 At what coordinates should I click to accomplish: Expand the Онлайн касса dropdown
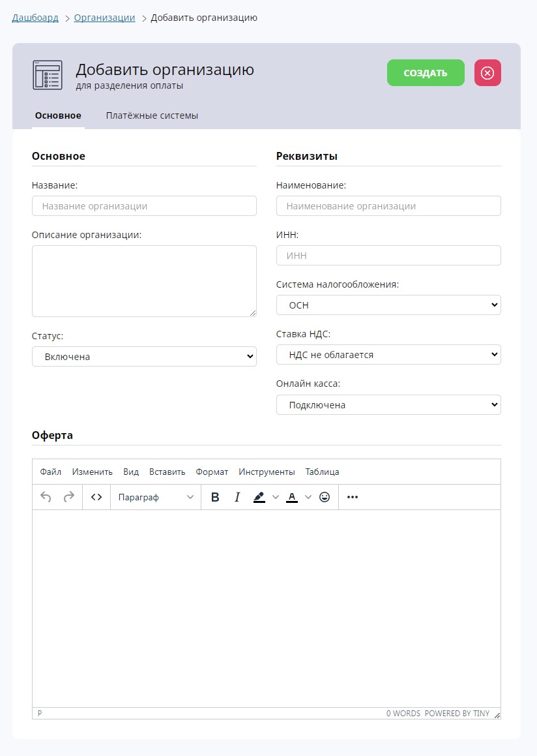click(388, 405)
